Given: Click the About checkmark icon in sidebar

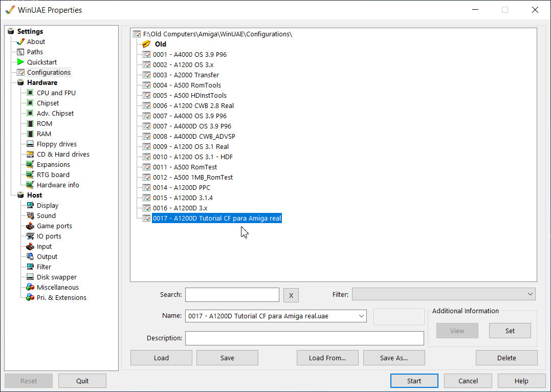Looking at the screenshot, I should [x=21, y=42].
